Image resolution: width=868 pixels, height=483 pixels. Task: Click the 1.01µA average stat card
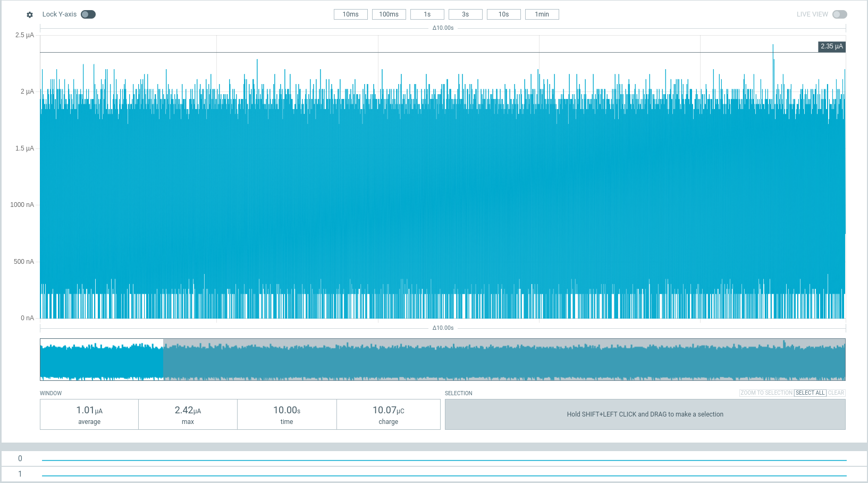coord(89,414)
